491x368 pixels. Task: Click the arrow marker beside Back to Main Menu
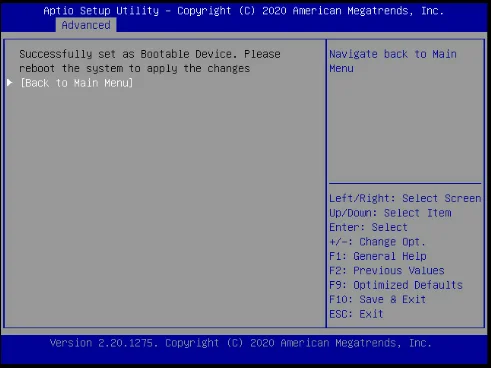point(10,82)
